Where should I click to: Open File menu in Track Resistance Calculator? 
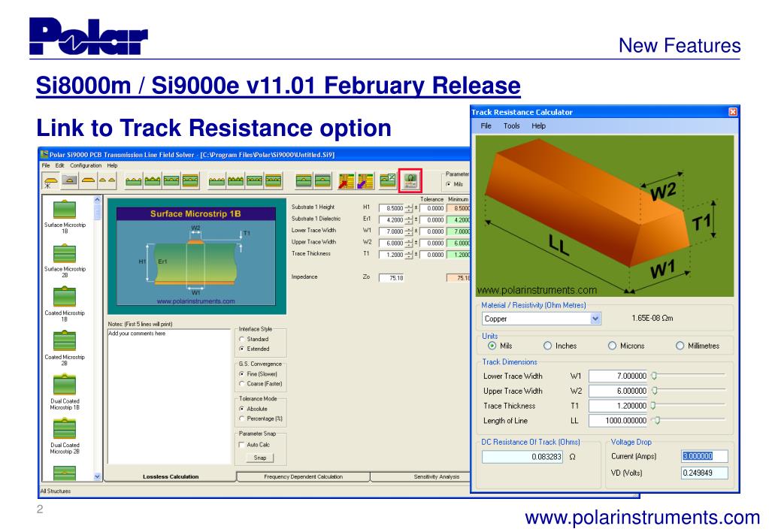pos(486,125)
